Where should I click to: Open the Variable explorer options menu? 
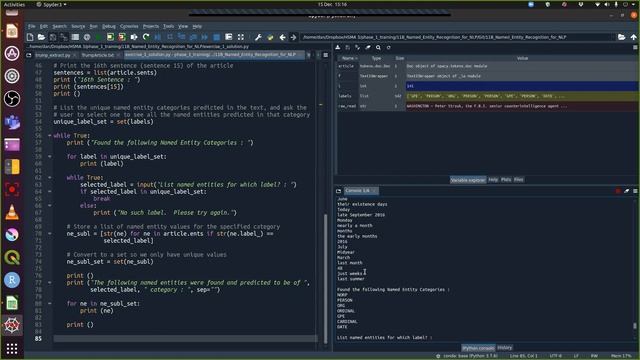click(x=636, y=47)
